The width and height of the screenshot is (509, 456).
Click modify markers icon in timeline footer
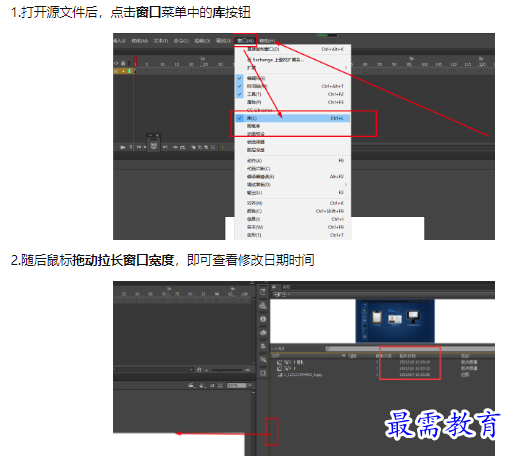pyautogui.click(x=213, y=147)
